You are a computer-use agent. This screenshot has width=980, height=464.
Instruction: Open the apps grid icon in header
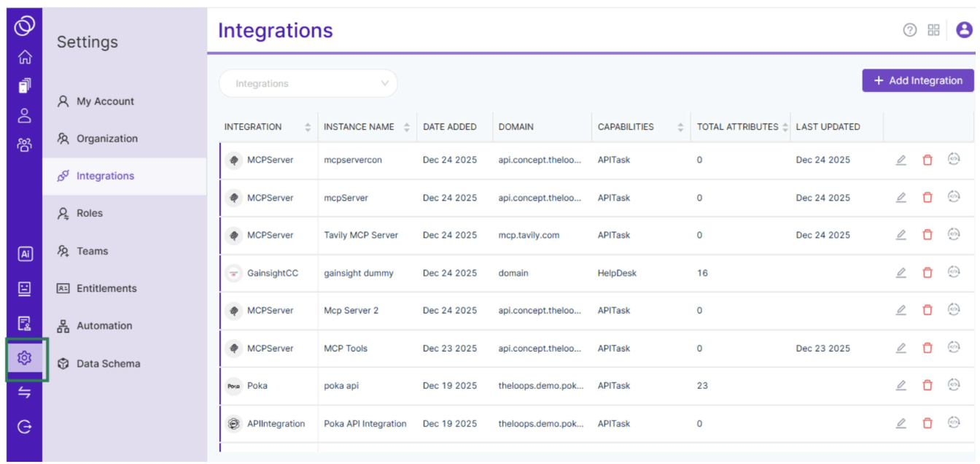click(x=933, y=30)
